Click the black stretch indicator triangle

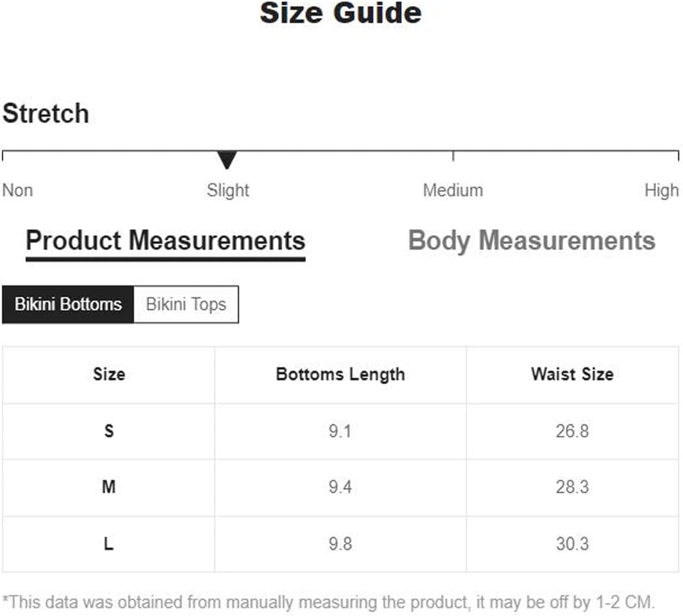227,160
